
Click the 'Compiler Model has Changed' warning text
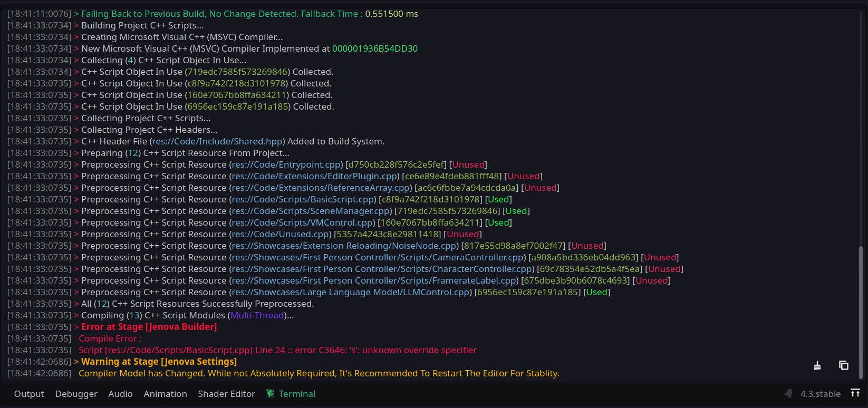[x=319, y=373]
